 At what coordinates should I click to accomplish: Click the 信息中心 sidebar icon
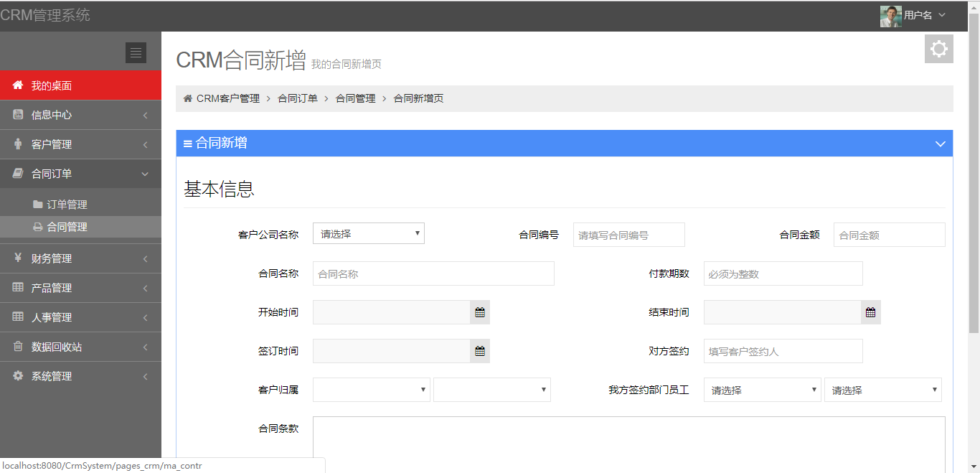click(18, 114)
